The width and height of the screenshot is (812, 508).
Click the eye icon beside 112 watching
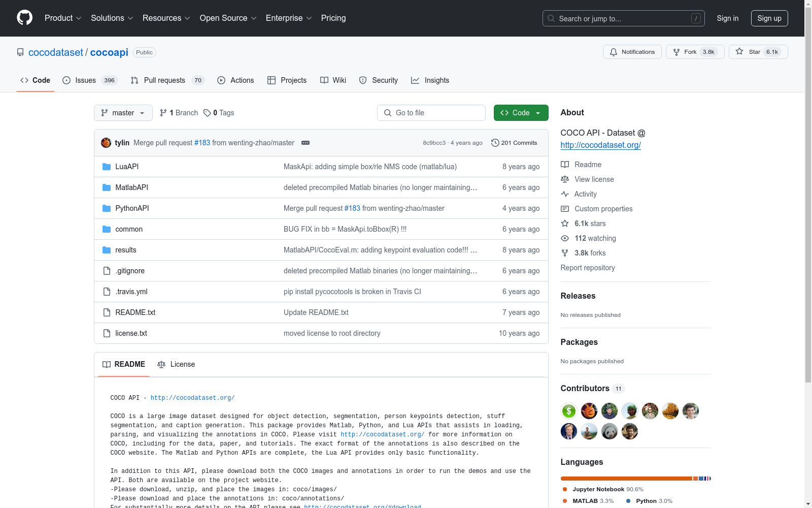point(565,238)
